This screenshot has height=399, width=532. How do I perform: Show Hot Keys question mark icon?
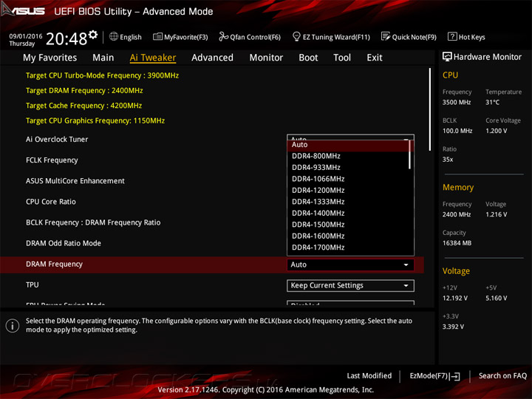(x=452, y=36)
